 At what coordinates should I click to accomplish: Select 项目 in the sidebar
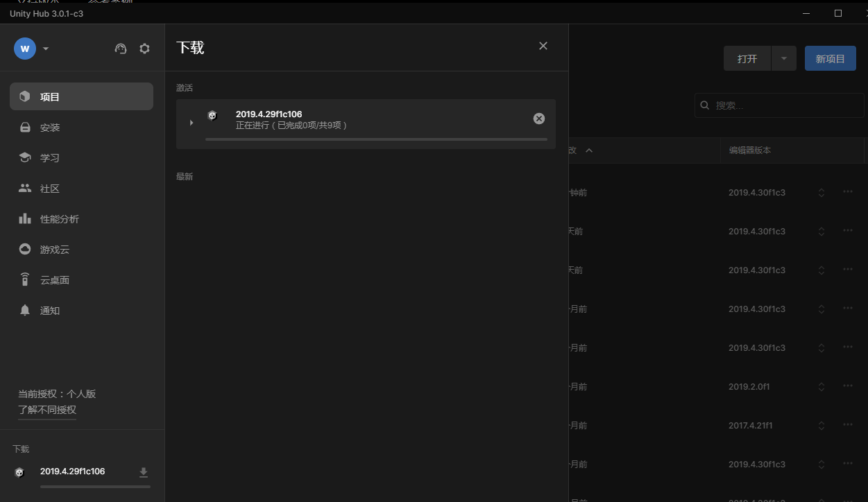point(81,96)
